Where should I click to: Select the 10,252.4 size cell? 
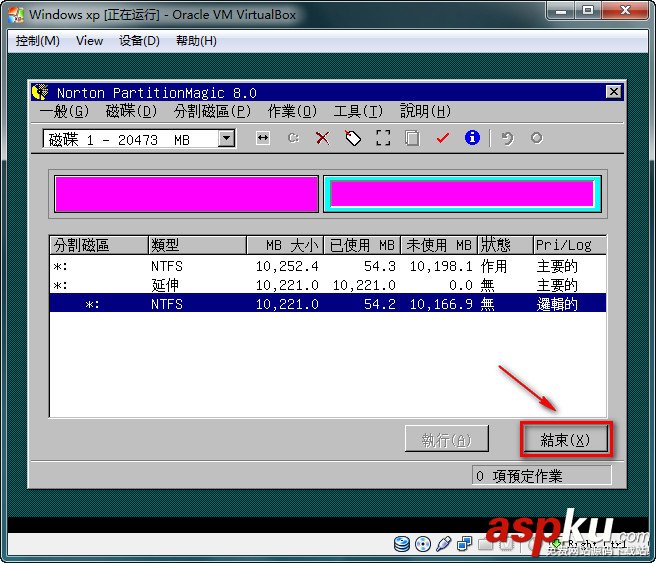(x=287, y=266)
